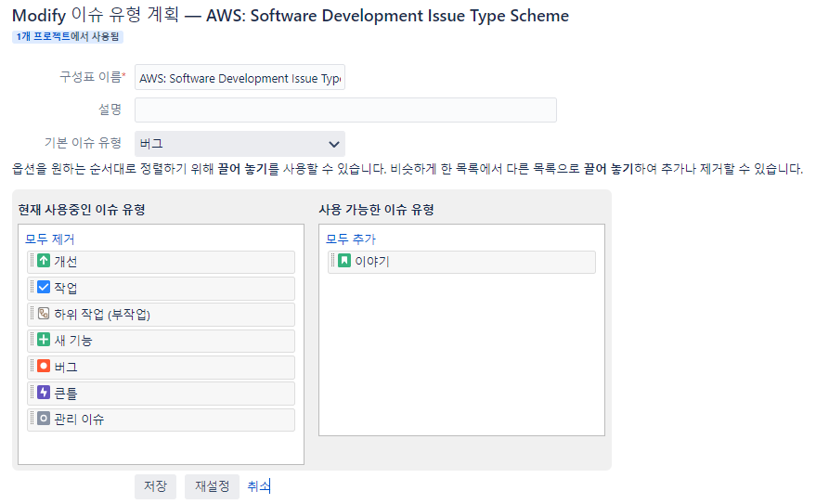
Task: Open the 기본 이슈 유형 dropdown
Action: click(x=240, y=144)
